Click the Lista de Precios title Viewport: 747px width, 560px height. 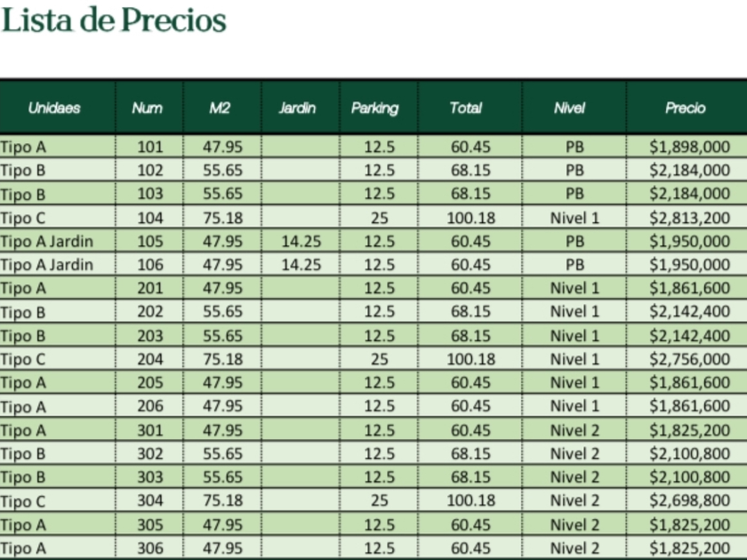pos(114,20)
